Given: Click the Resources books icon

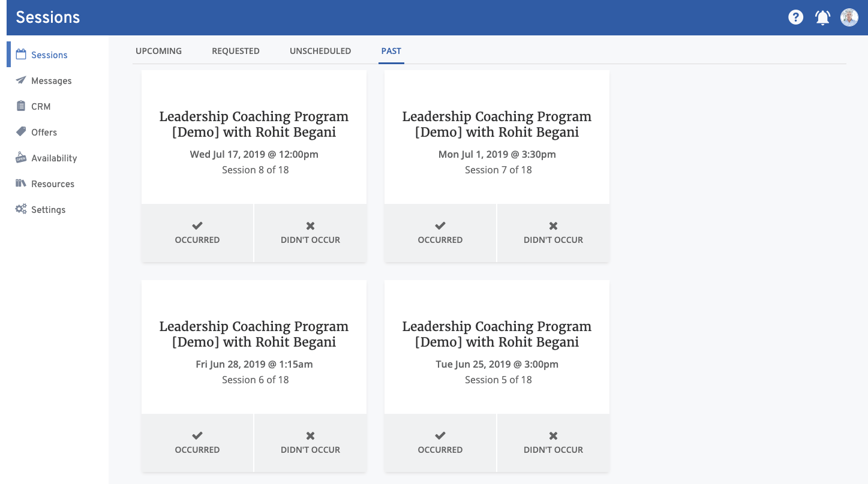Looking at the screenshot, I should pyautogui.click(x=21, y=184).
